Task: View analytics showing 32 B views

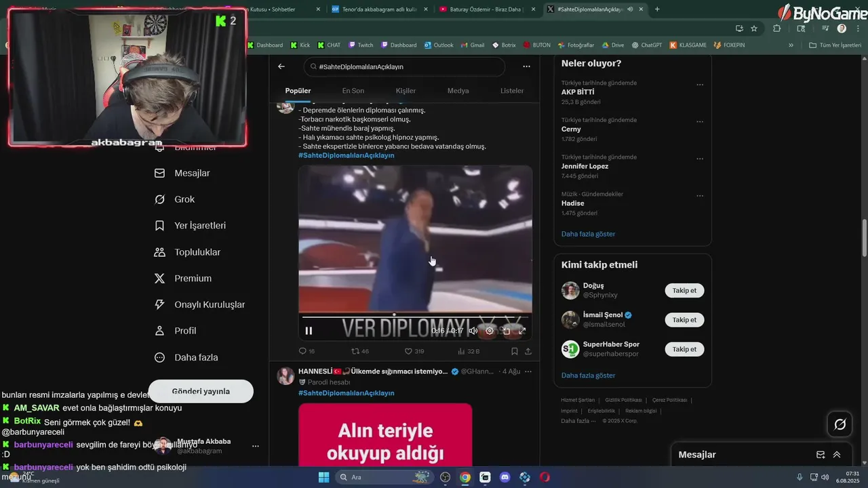Action: [x=469, y=351]
